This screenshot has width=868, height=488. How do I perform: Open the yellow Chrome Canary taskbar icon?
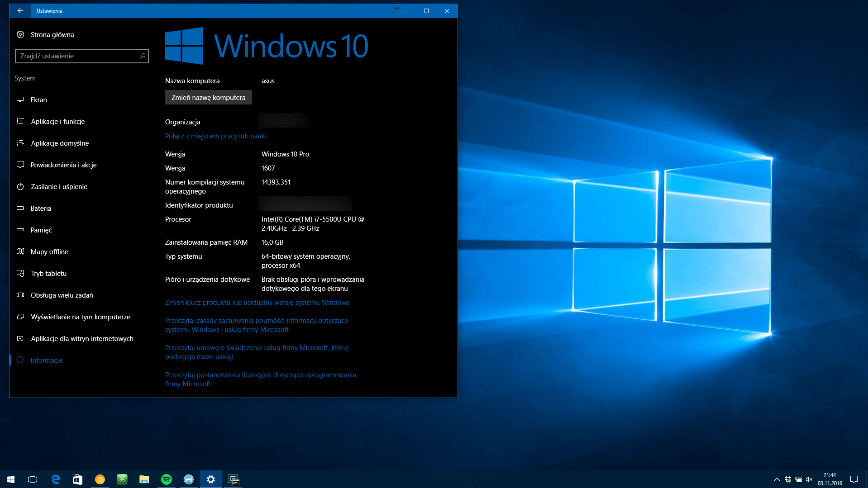[100, 479]
